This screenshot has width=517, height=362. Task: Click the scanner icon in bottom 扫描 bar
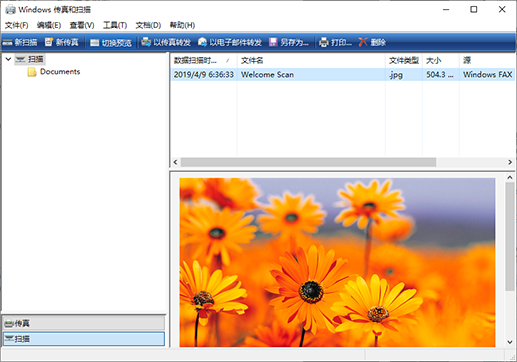click(9, 339)
